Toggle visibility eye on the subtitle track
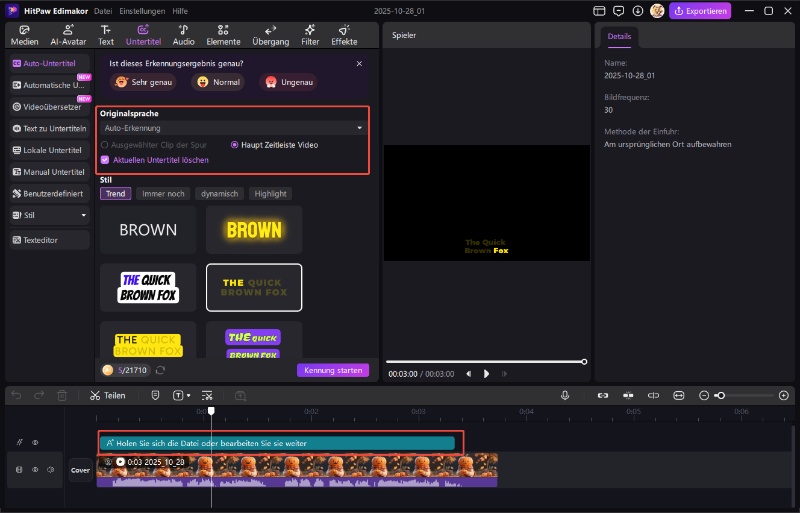Image resolution: width=800 pixels, height=513 pixels. pos(35,442)
